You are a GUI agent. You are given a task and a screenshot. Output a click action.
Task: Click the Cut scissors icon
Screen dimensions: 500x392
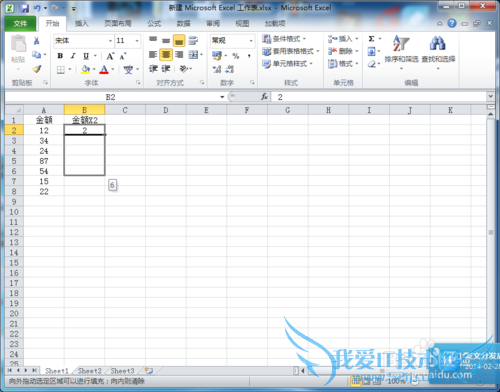click(x=37, y=41)
